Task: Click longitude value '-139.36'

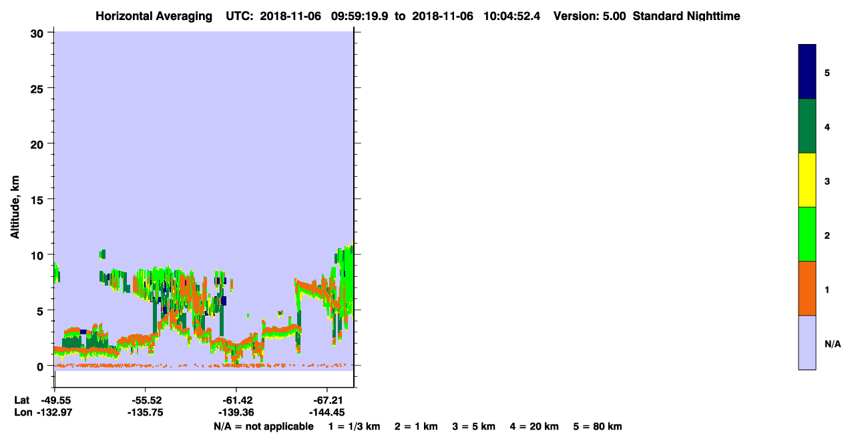Action: click(236, 412)
